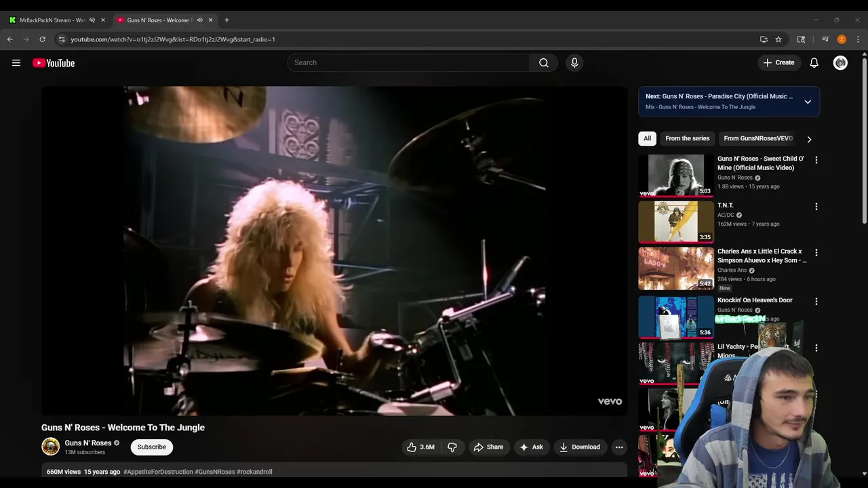Install app icon in address bar
The image size is (868, 488).
click(764, 39)
